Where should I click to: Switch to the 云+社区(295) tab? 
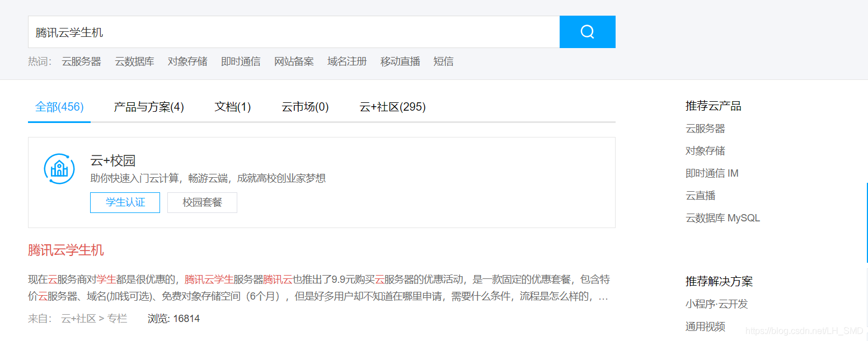coord(392,107)
